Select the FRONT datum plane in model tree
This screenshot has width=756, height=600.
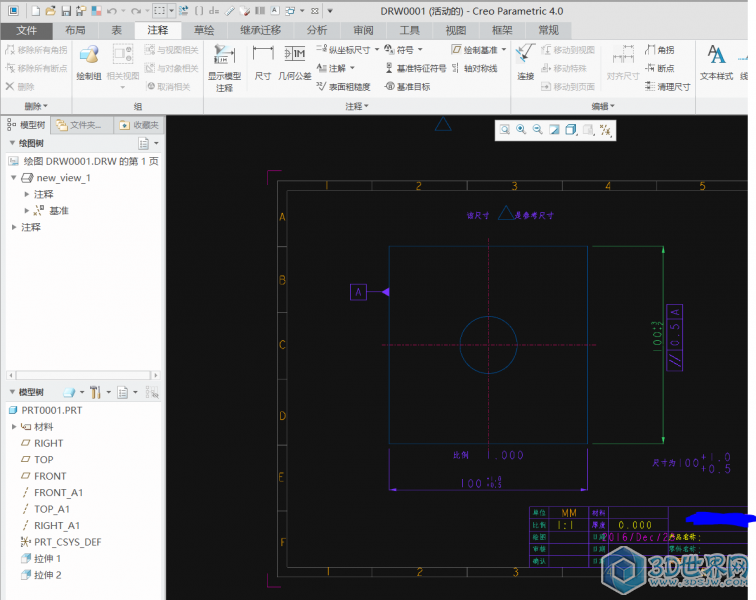[44, 476]
